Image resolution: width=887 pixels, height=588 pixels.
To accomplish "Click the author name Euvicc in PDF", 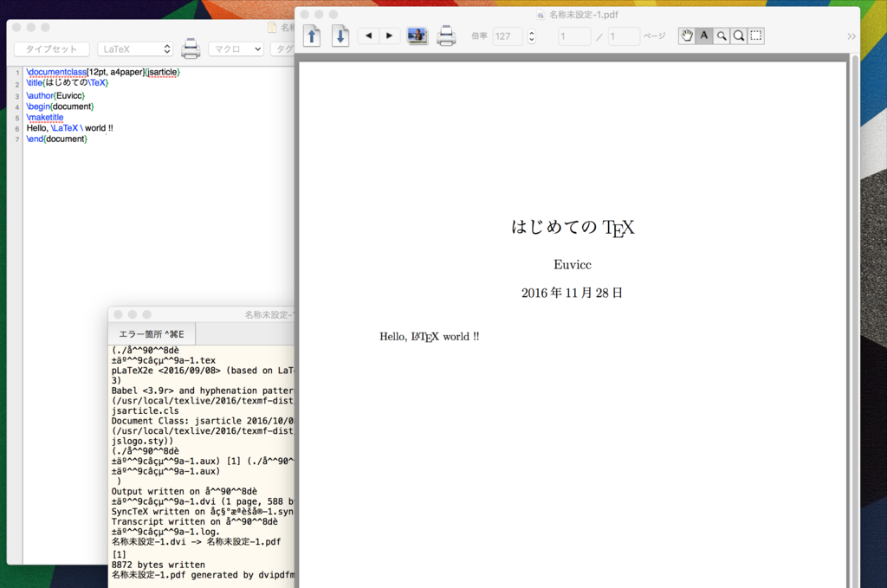I will (x=573, y=265).
